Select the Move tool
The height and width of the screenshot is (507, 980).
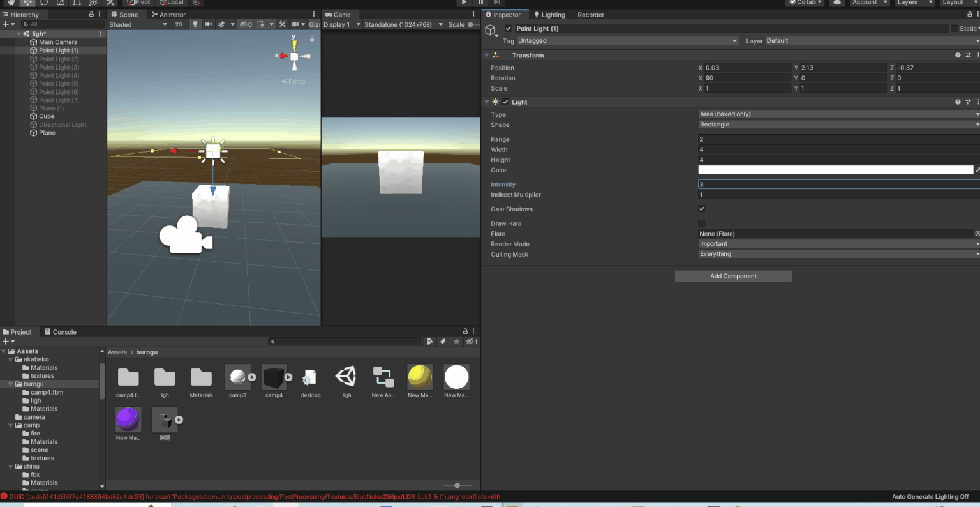coord(27,3)
